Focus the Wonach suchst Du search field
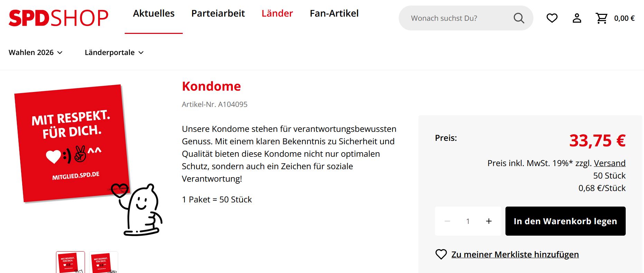The image size is (644, 273). (456, 18)
